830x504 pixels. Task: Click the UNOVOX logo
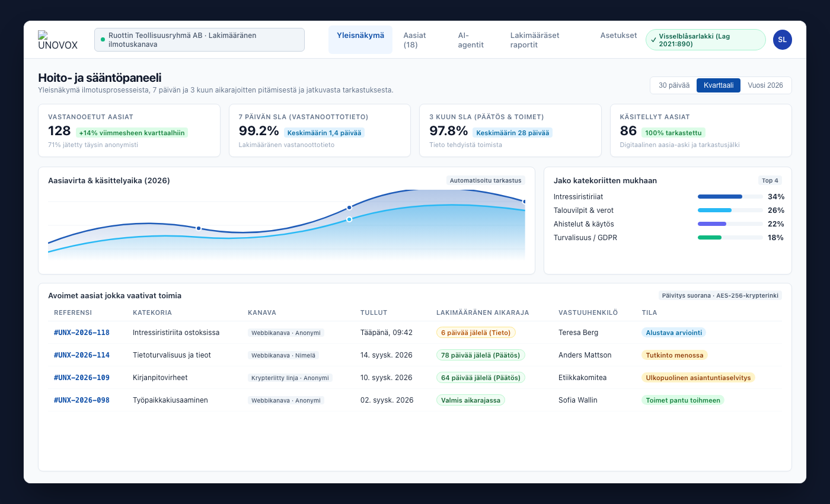click(58, 40)
